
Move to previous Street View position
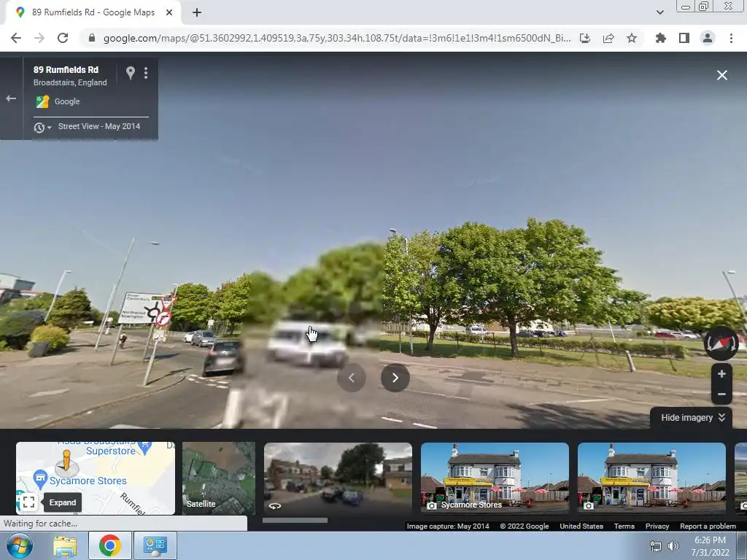(x=352, y=378)
